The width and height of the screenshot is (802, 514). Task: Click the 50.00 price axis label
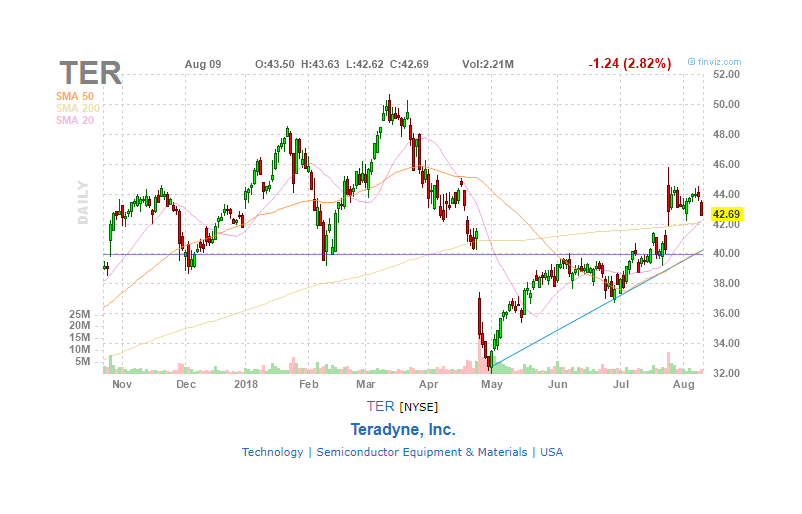click(726, 105)
